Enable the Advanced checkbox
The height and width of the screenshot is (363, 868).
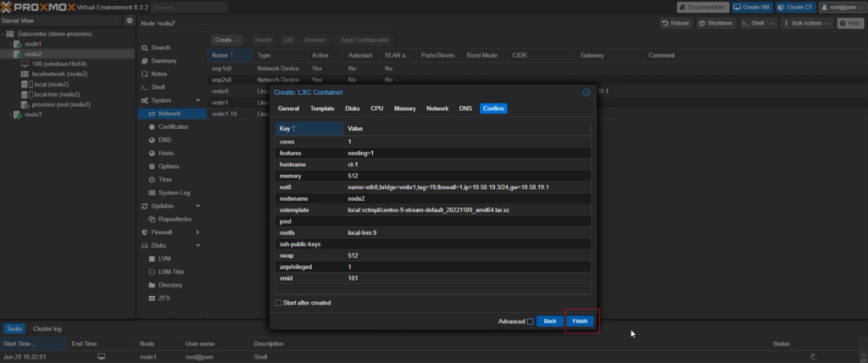point(531,321)
